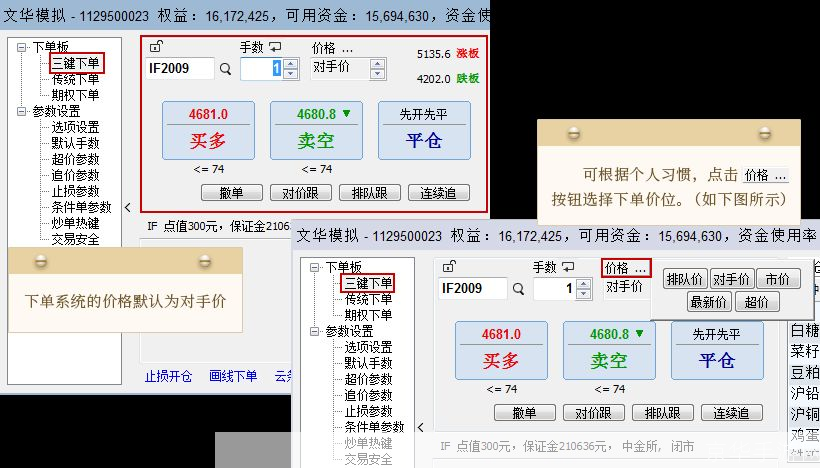Choose 对手价 in the price popup

tap(731, 280)
